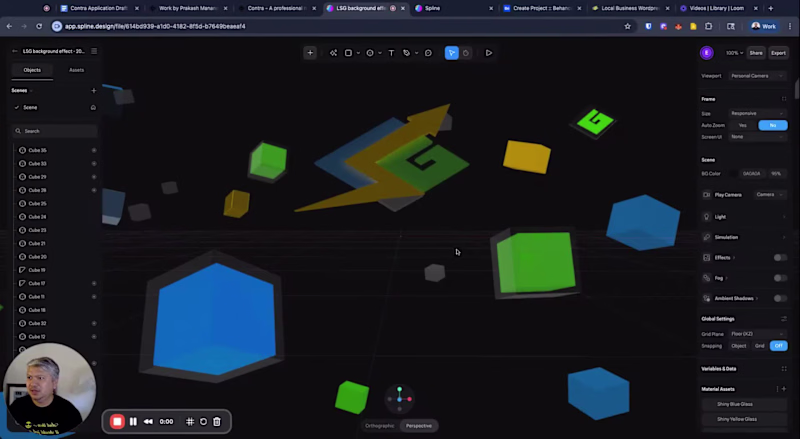Set Auto Zoom to No

coord(773,125)
